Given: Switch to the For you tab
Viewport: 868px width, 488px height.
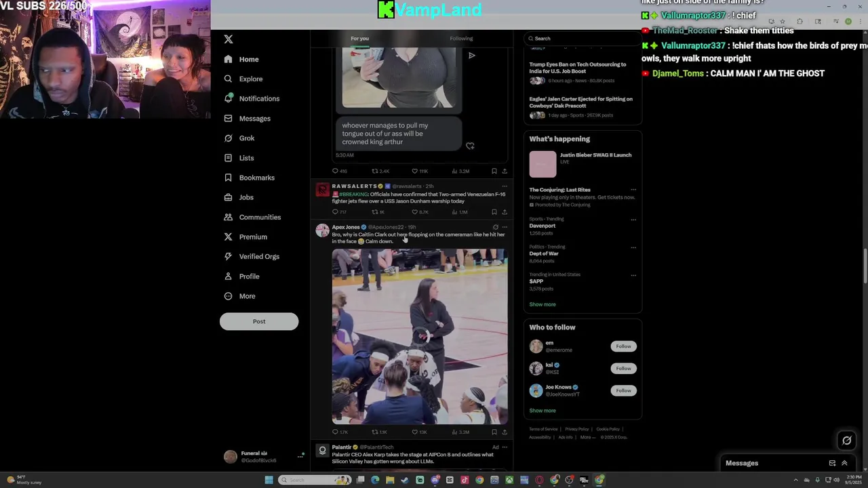Looking at the screenshot, I should click(x=359, y=39).
